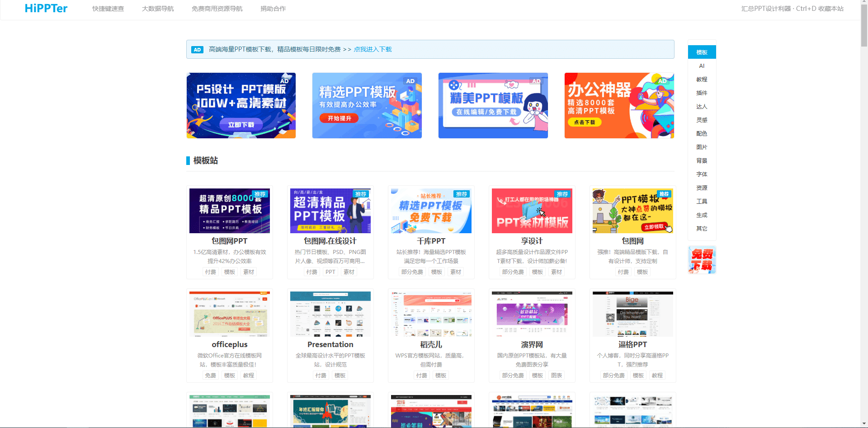868x428 pixels.
Task: Click the 办公神器 orange ad banner
Action: click(x=619, y=105)
